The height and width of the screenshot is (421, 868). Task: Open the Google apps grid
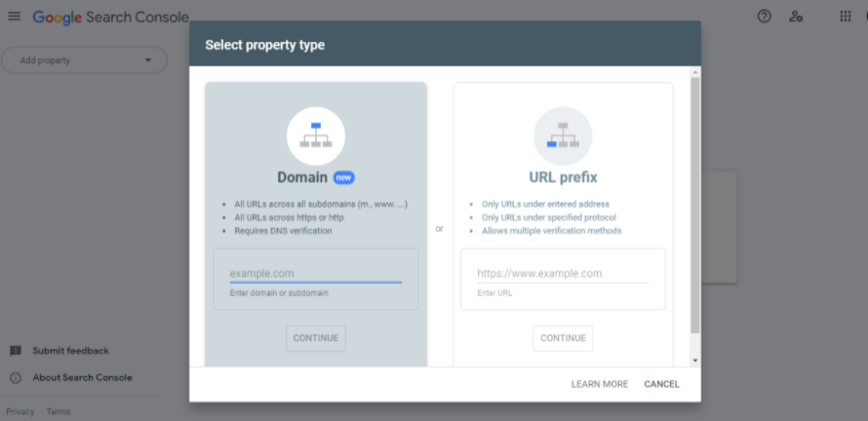pyautogui.click(x=846, y=16)
